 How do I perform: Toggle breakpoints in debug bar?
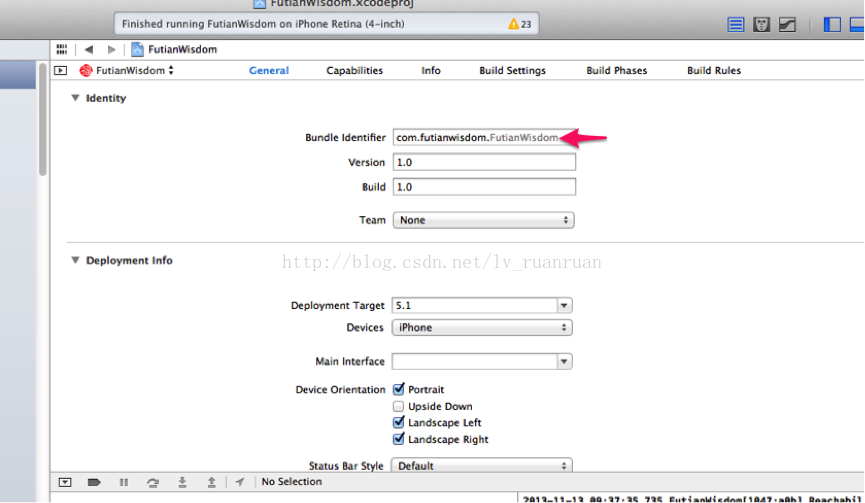(94, 482)
